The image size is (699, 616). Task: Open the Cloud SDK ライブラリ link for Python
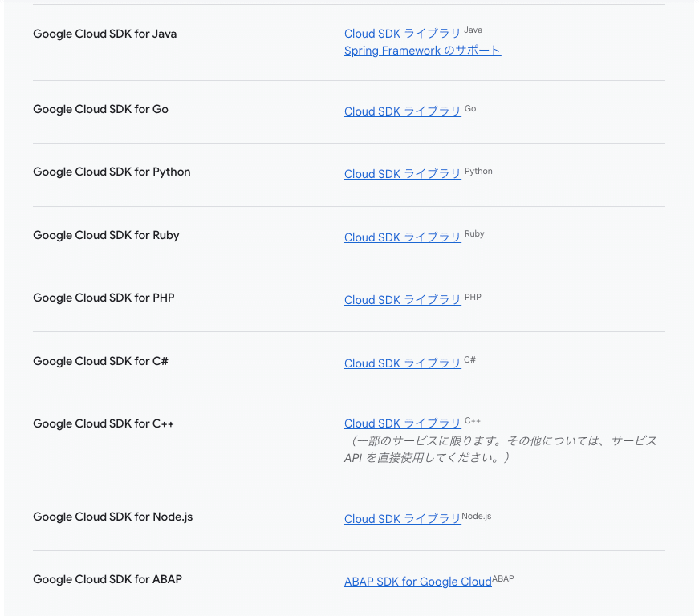403,174
